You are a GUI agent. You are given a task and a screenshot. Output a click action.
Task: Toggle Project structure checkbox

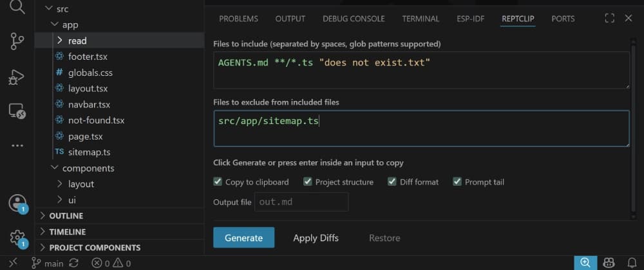coord(308,181)
